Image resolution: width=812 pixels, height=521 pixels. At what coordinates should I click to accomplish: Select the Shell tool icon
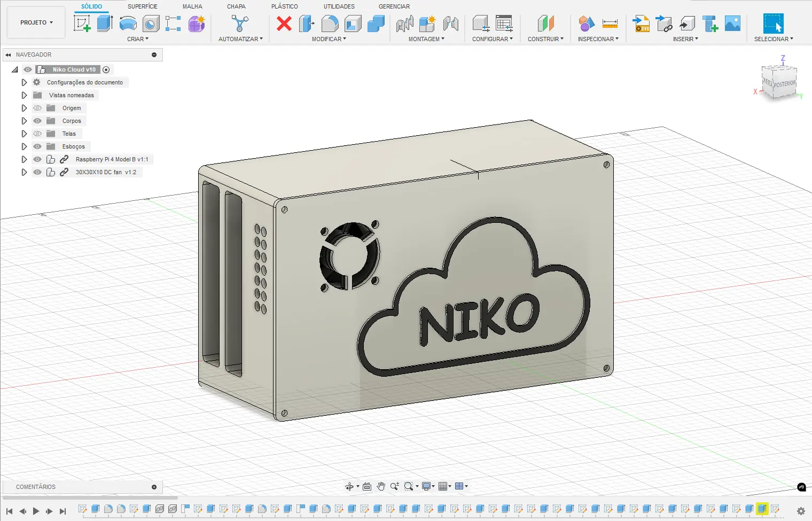(353, 24)
